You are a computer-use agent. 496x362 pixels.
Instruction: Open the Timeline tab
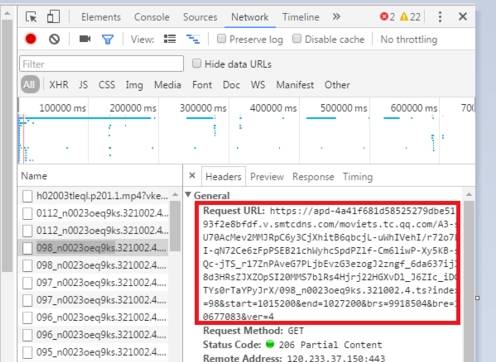[x=301, y=17]
